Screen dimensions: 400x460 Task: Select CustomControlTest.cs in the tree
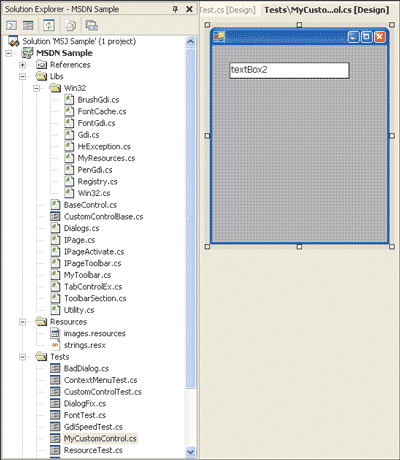coord(103,392)
